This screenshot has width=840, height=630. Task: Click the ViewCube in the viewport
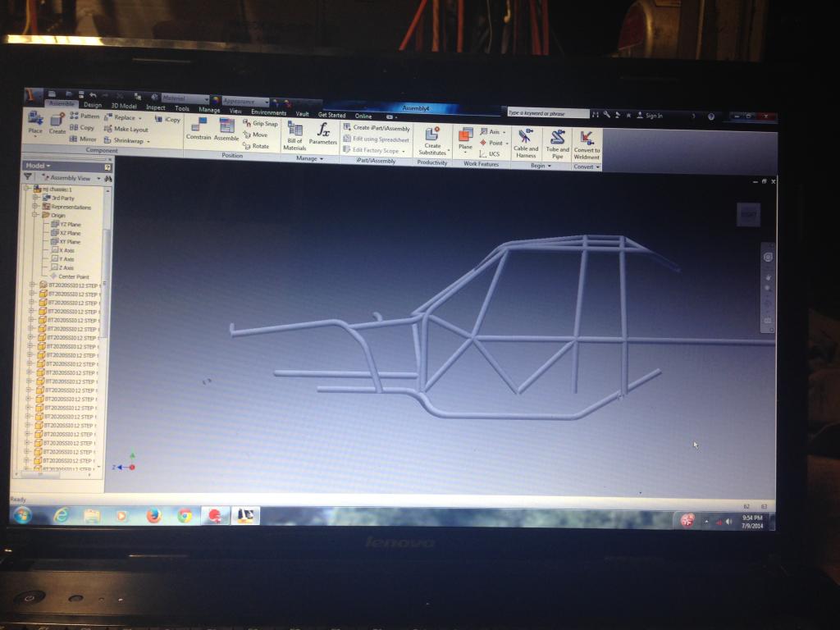pos(748,215)
